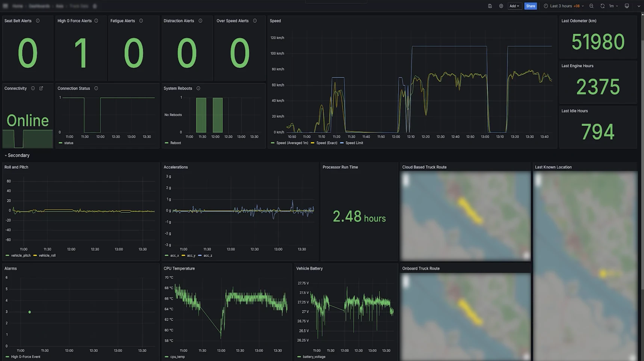Open the Home breadcrumb link
The width and height of the screenshot is (644, 361).
17,6
